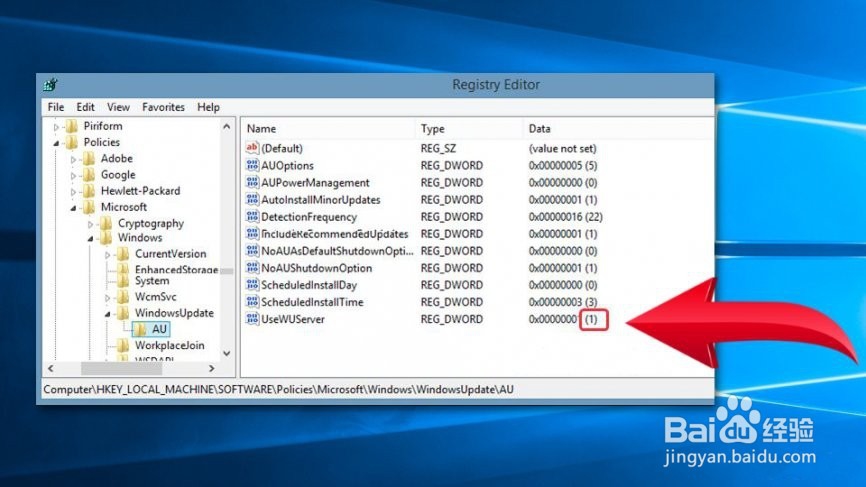The height and width of the screenshot is (487, 866).
Task: Expand the Piriform key
Action: (x=56, y=127)
